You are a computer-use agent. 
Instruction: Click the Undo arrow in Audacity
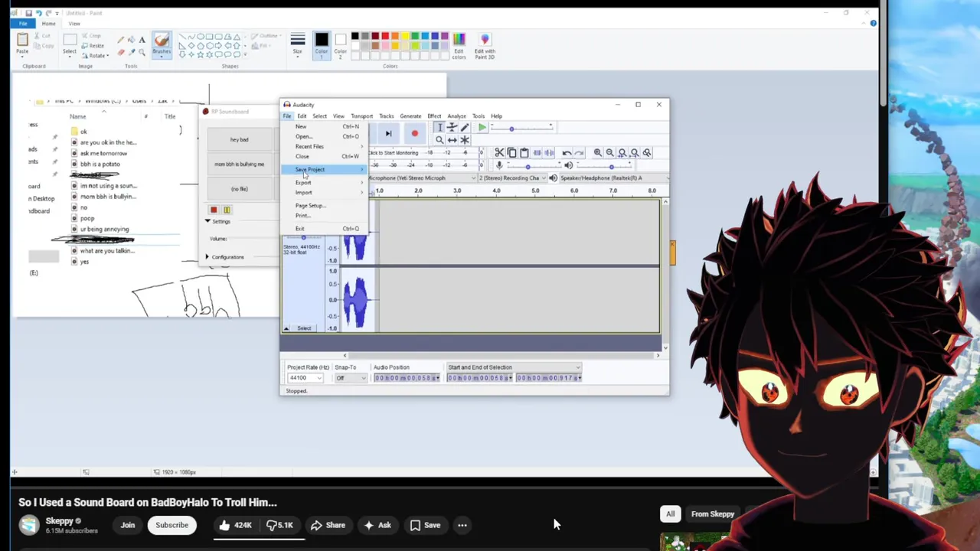(567, 153)
